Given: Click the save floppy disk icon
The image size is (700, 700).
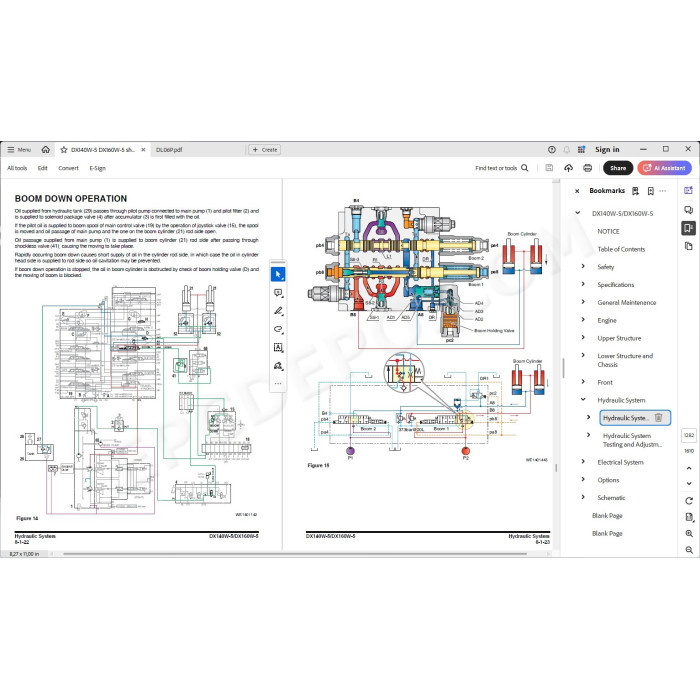Looking at the screenshot, I should [x=550, y=168].
